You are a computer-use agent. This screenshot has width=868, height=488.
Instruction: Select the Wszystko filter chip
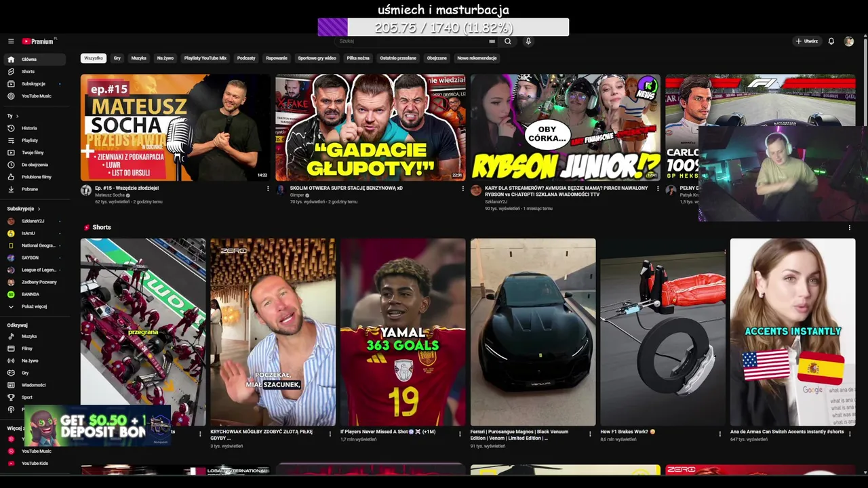pos(94,58)
